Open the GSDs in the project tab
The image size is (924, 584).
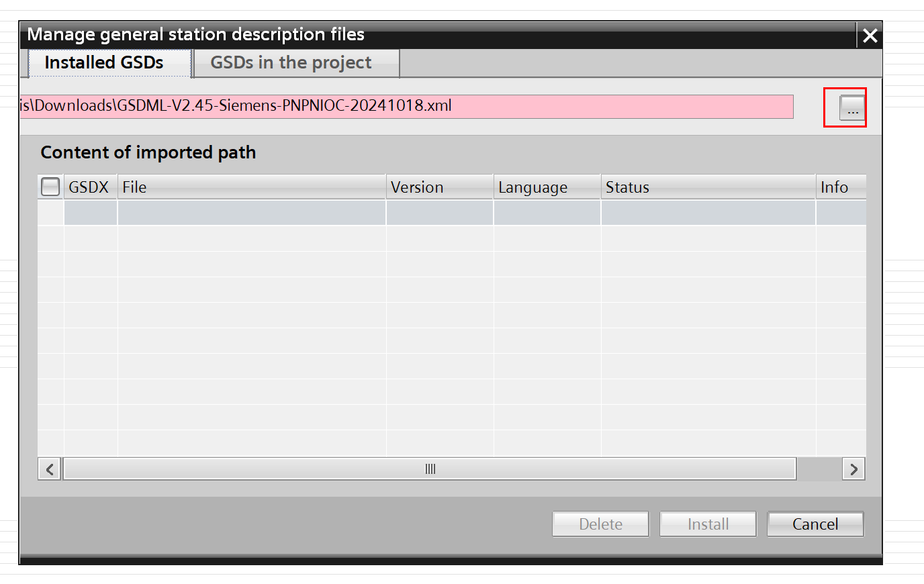tap(291, 63)
